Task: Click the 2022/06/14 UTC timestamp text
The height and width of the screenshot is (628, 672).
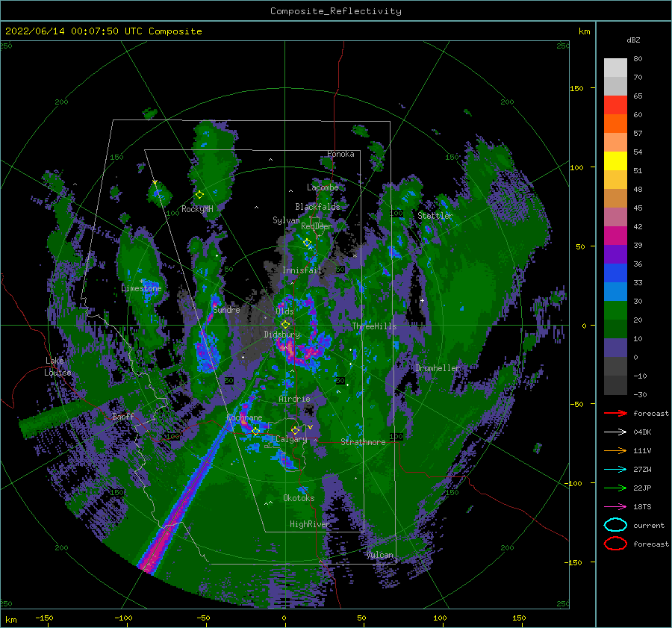Action: point(104,31)
